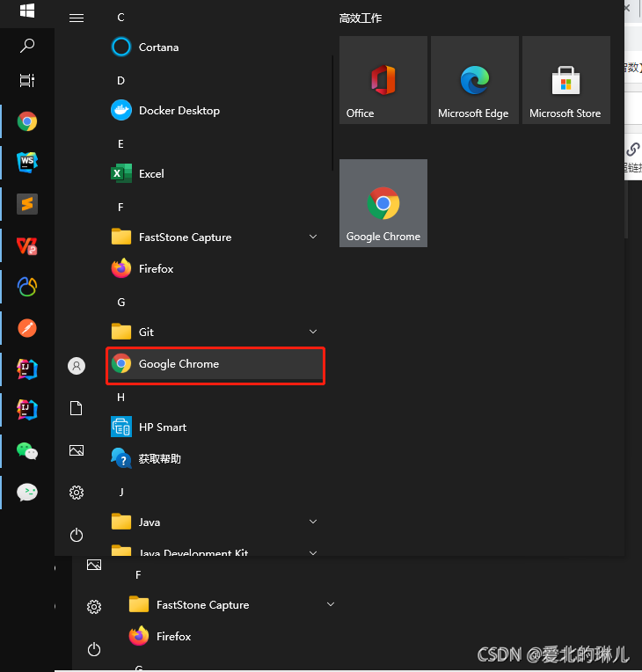Viewport: 642px width, 672px height.
Task: Open WeChat from the taskbar
Action: 27,451
